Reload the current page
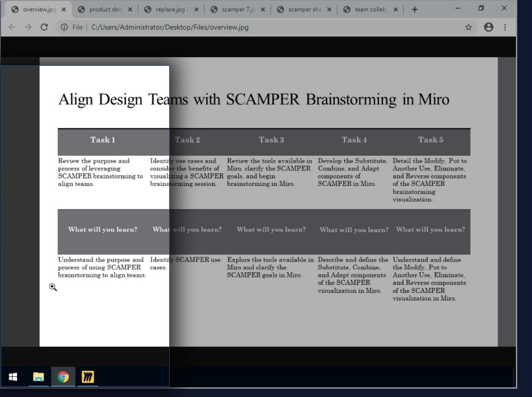532x397 pixels. click(44, 27)
